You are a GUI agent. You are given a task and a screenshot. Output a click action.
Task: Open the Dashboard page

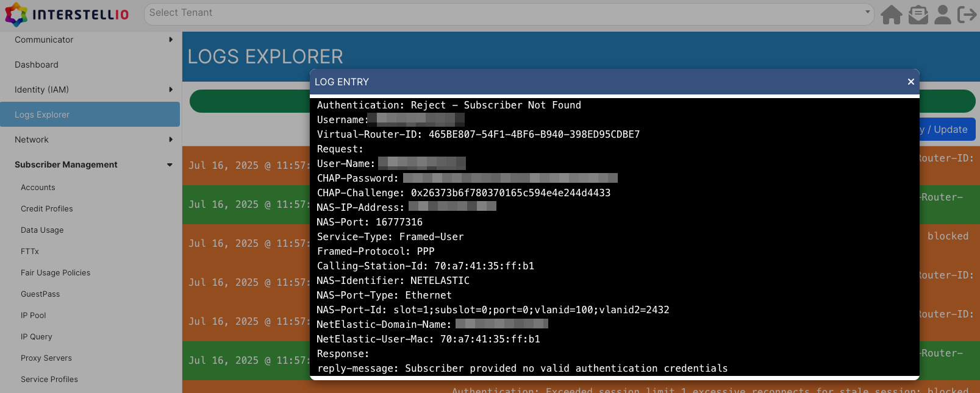(x=37, y=65)
